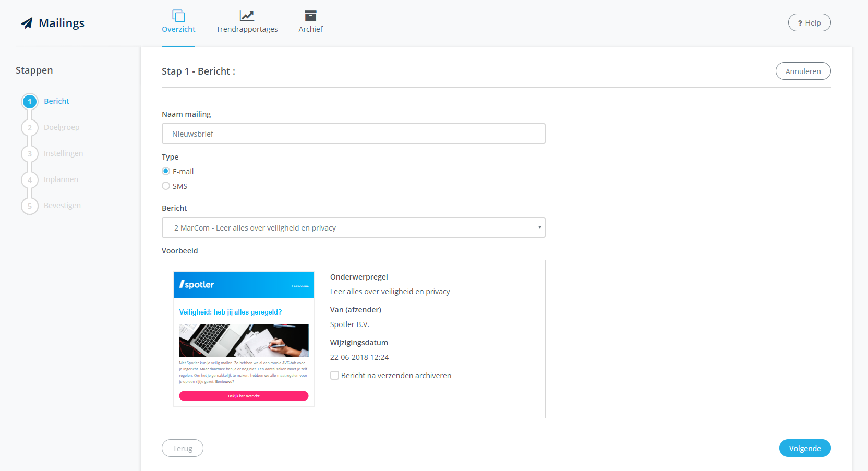Click the 'Spotler B.V.' sender text

tap(349, 324)
